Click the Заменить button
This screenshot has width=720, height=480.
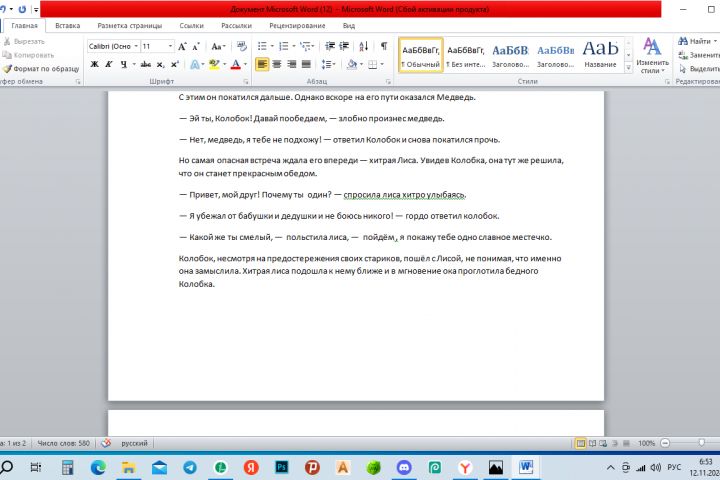click(x=699, y=55)
